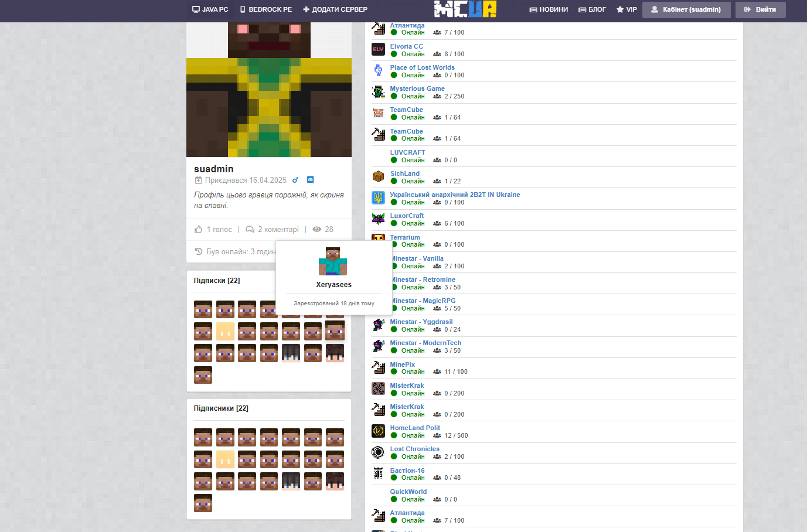Click the Elvoria CC server icon
This screenshot has width=807, height=532.
[378, 49]
